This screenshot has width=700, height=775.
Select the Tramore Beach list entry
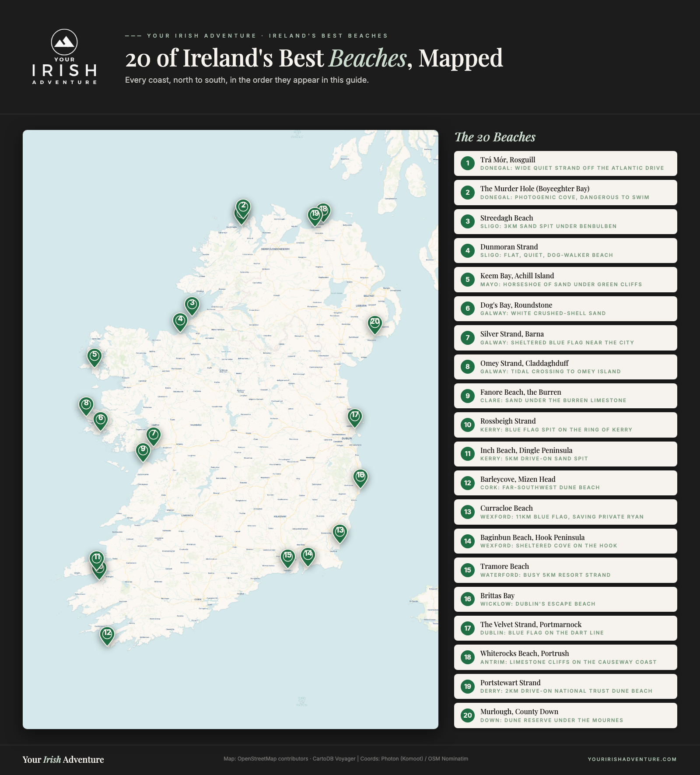tap(566, 570)
